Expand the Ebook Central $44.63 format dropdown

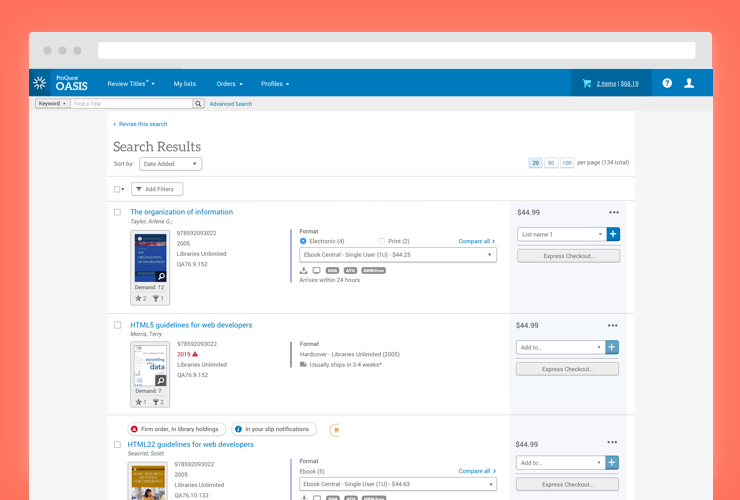398,484
